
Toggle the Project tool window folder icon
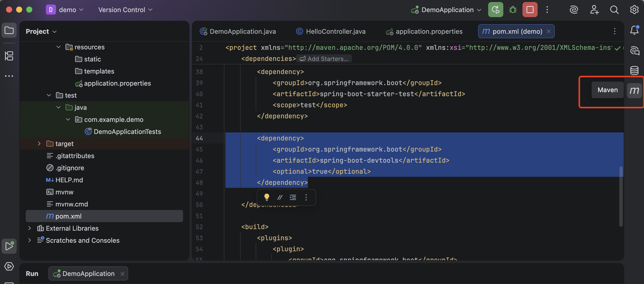click(9, 30)
